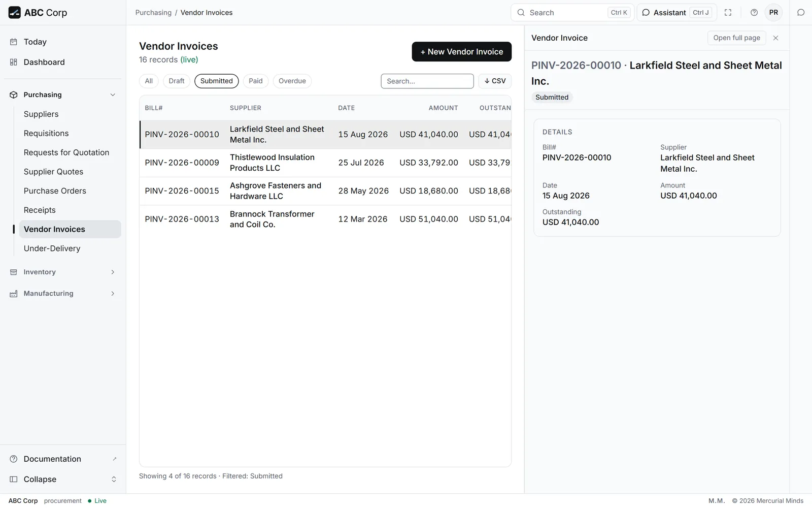Screen dimensions: 812x508
Task: Export the list with CSV button
Action: point(495,81)
